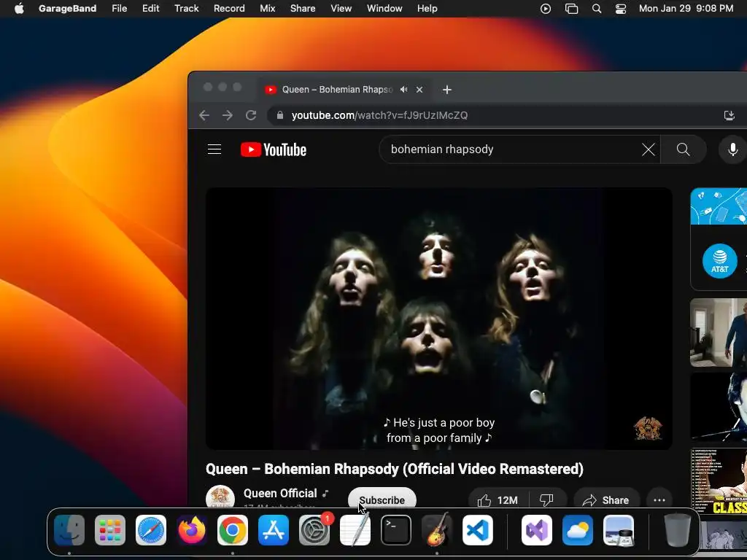Click the video title text
Screen dimensions: 747x560
[x=395, y=469]
